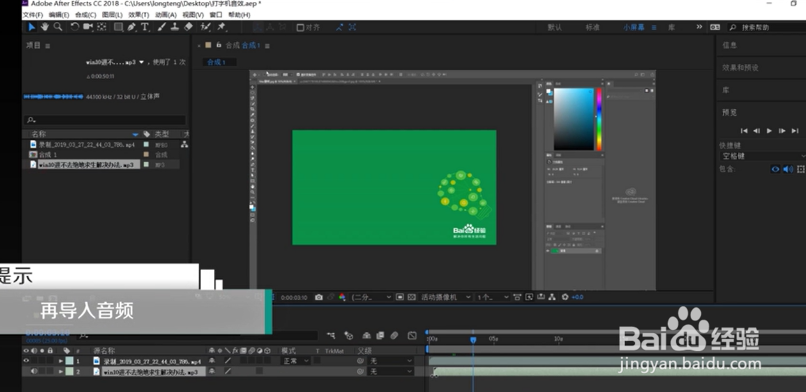The width and height of the screenshot is (806, 392).
Task: Toggle frame blending switch in timeline header
Action: click(380, 335)
